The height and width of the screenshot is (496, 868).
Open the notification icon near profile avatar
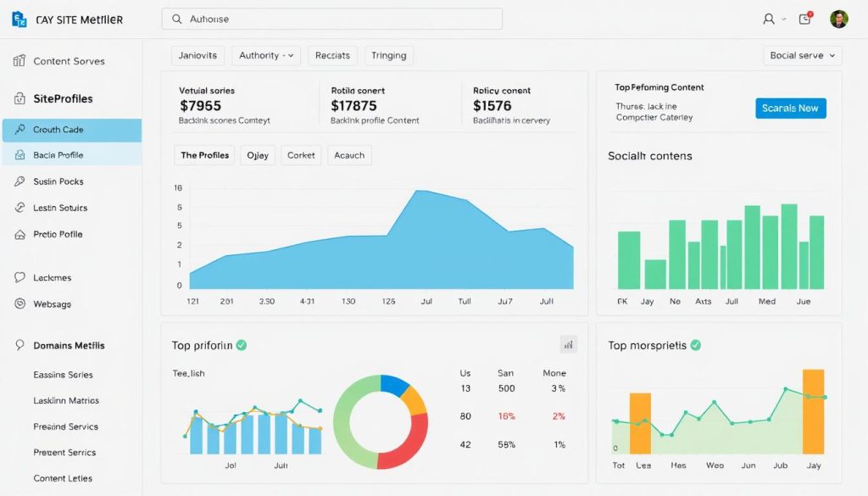[x=804, y=17]
